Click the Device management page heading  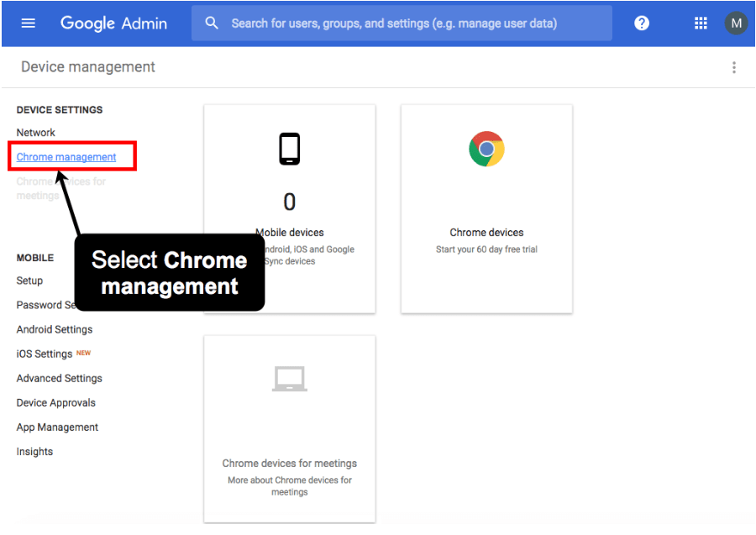click(88, 67)
